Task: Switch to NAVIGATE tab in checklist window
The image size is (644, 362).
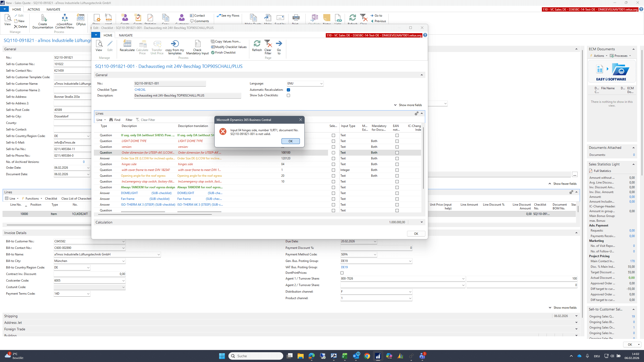Action: tap(126, 35)
